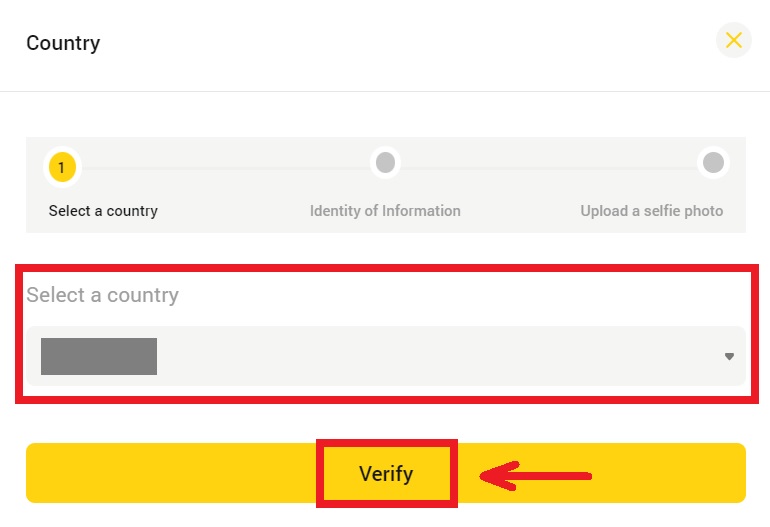Select the 'Select a country' step label

(103, 211)
